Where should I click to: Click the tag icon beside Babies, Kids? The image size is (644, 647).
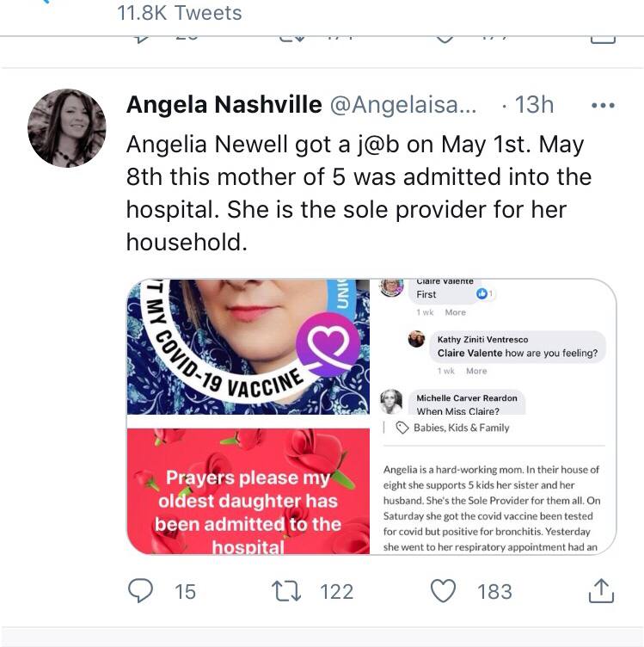[402, 428]
